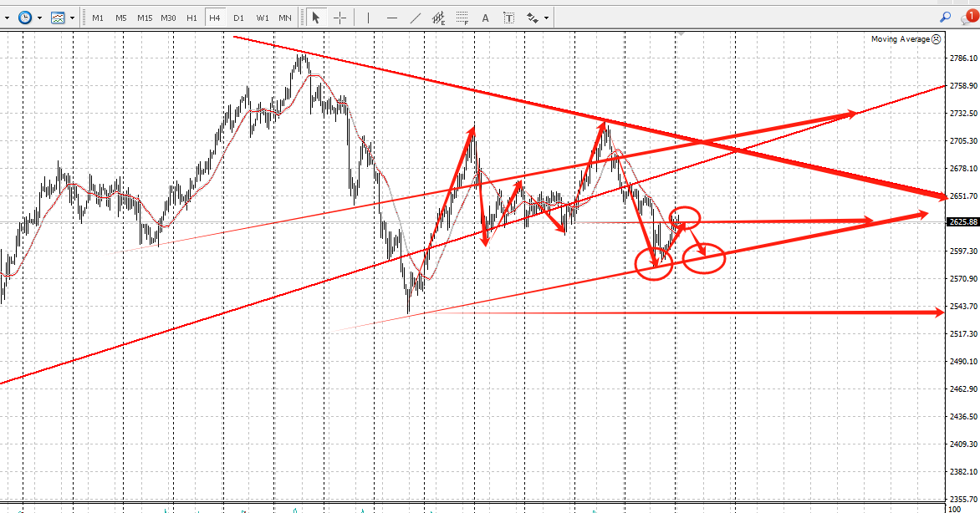
Task: Select the Horizontal Line drawing tool
Action: (x=392, y=18)
